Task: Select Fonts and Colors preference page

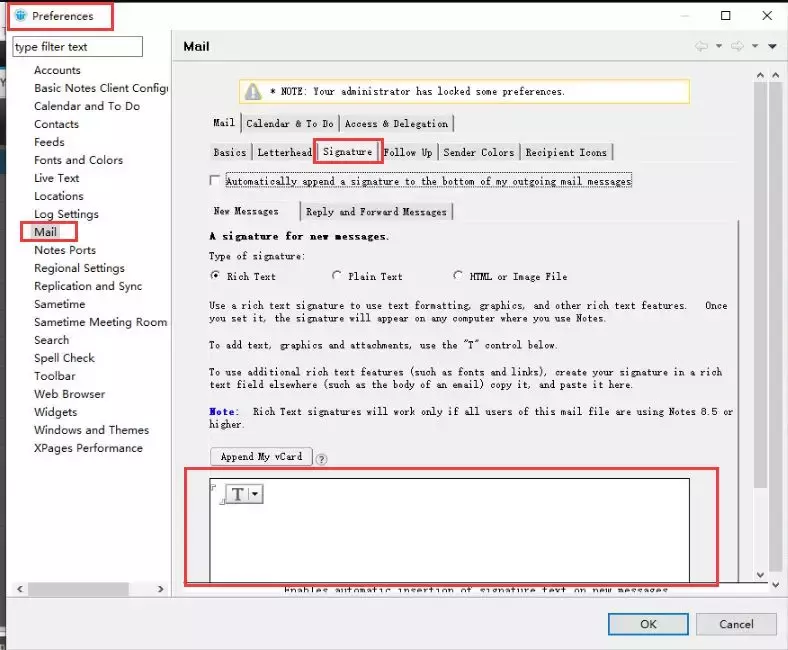Action: click(78, 160)
